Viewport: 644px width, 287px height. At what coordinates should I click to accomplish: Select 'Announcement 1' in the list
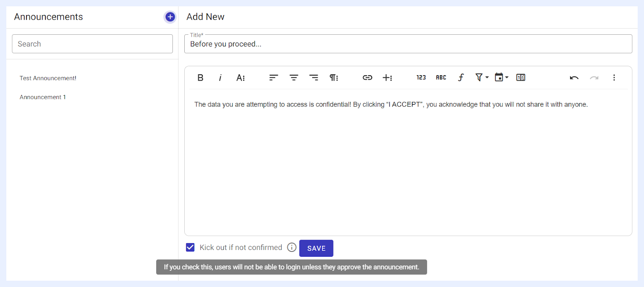click(x=43, y=97)
